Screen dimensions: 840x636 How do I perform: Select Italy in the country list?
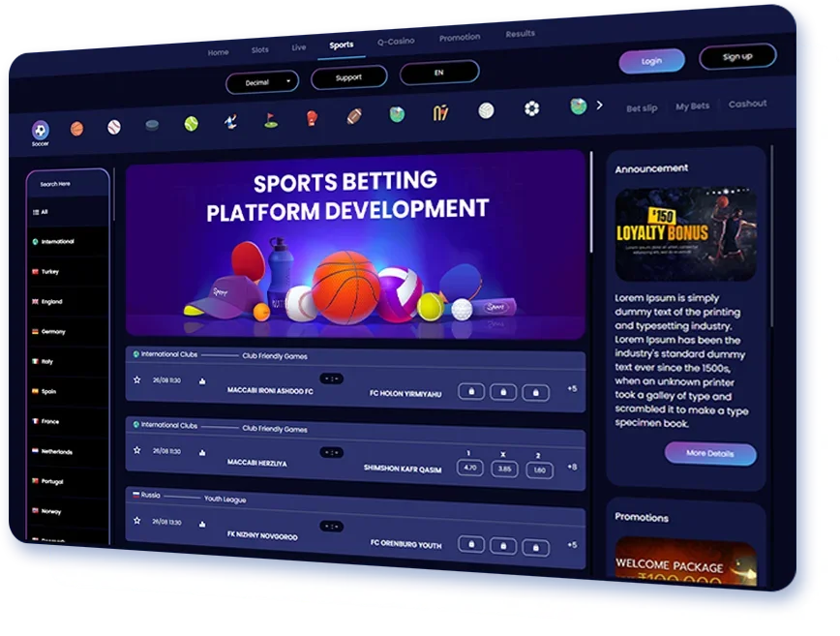point(68,362)
